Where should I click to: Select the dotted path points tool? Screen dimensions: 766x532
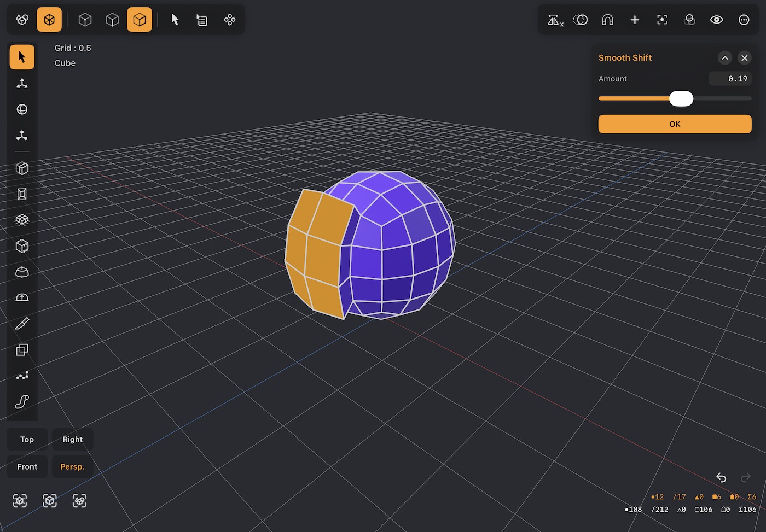(x=22, y=376)
